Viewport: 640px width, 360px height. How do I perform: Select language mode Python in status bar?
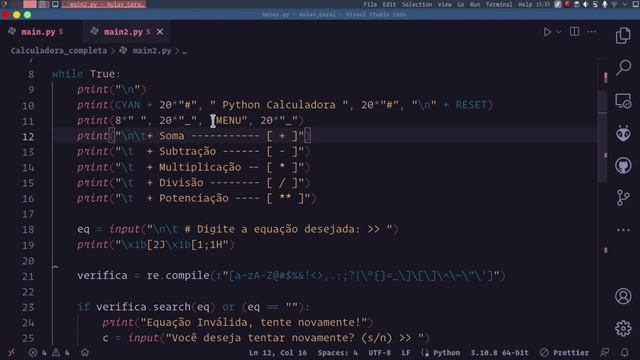446,353
